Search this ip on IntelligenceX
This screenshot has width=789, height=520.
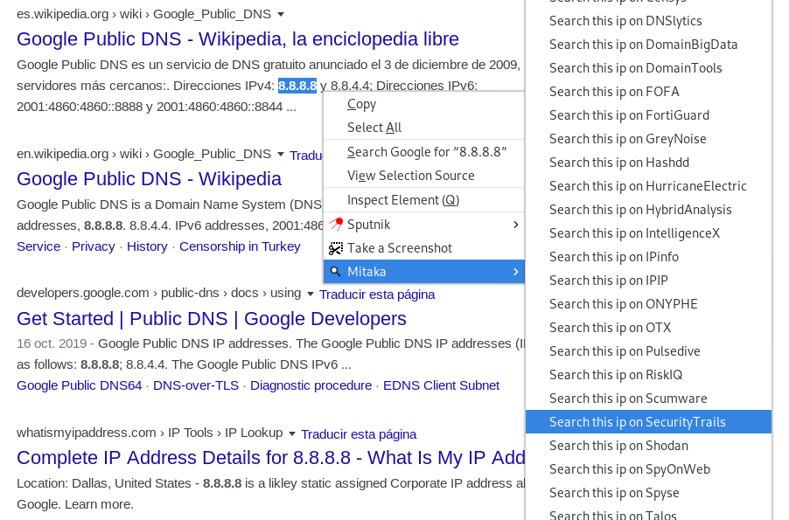649,233
